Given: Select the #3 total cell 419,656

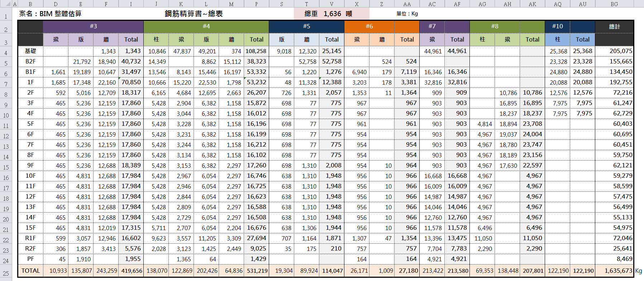Looking at the screenshot, I should point(131,271).
